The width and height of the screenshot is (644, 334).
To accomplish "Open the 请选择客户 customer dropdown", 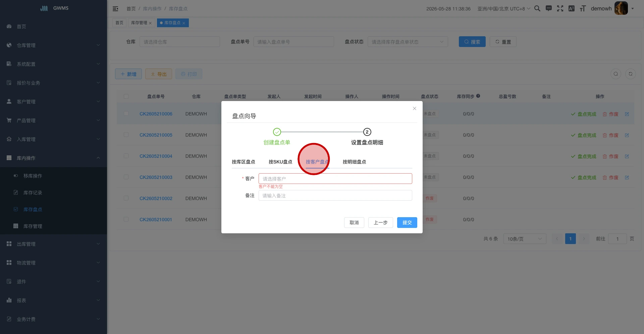I will click(335, 179).
